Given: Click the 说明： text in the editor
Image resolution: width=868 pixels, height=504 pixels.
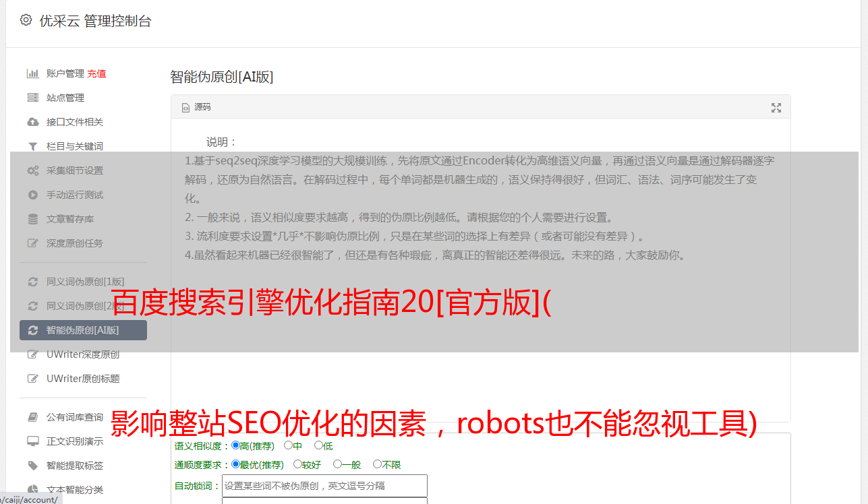Looking at the screenshot, I should pos(222,142).
